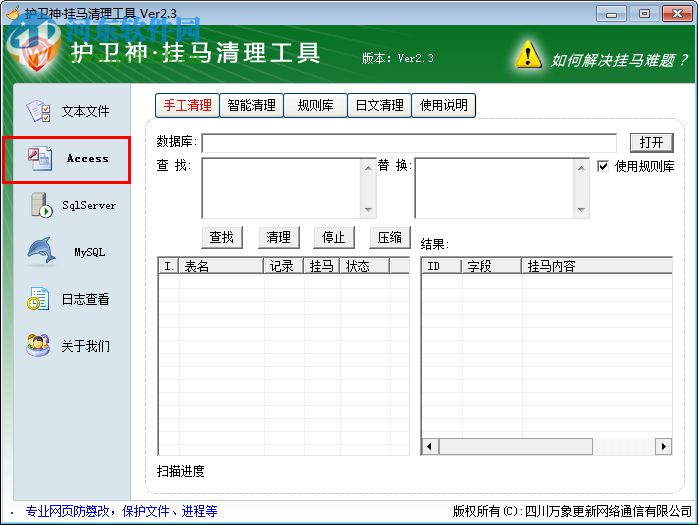Click the 查找 button
This screenshot has width=698, height=525.
[222, 237]
